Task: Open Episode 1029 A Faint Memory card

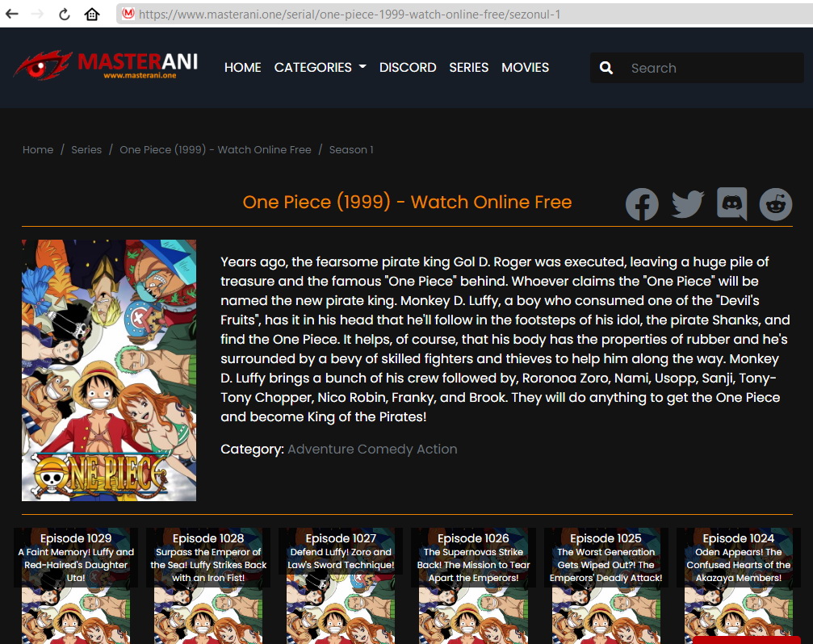Action: pos(76,585)
